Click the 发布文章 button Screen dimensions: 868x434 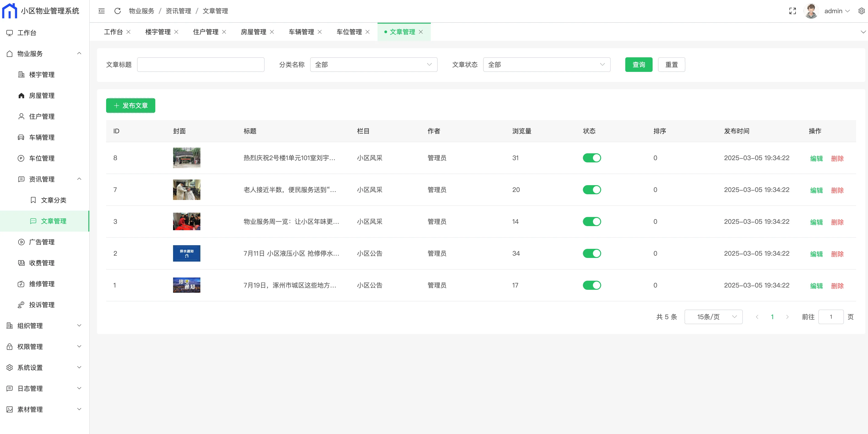tap(130, 106)
